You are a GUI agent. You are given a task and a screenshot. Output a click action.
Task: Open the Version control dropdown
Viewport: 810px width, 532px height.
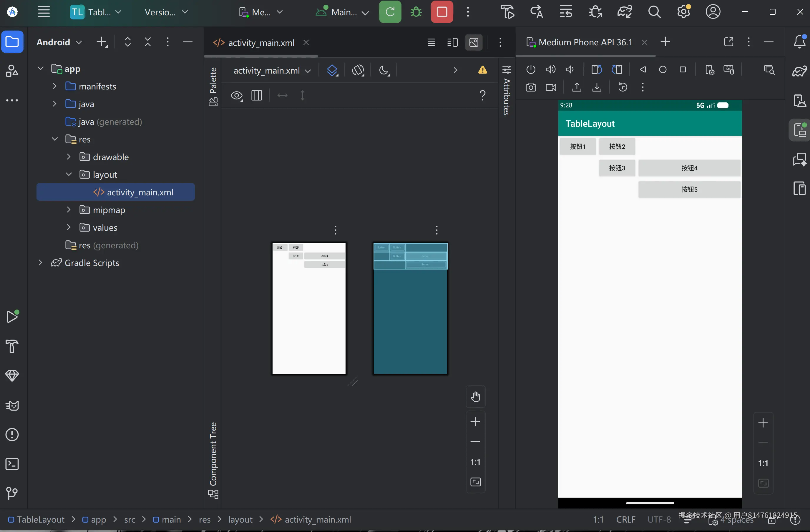(x=166, y=12)
